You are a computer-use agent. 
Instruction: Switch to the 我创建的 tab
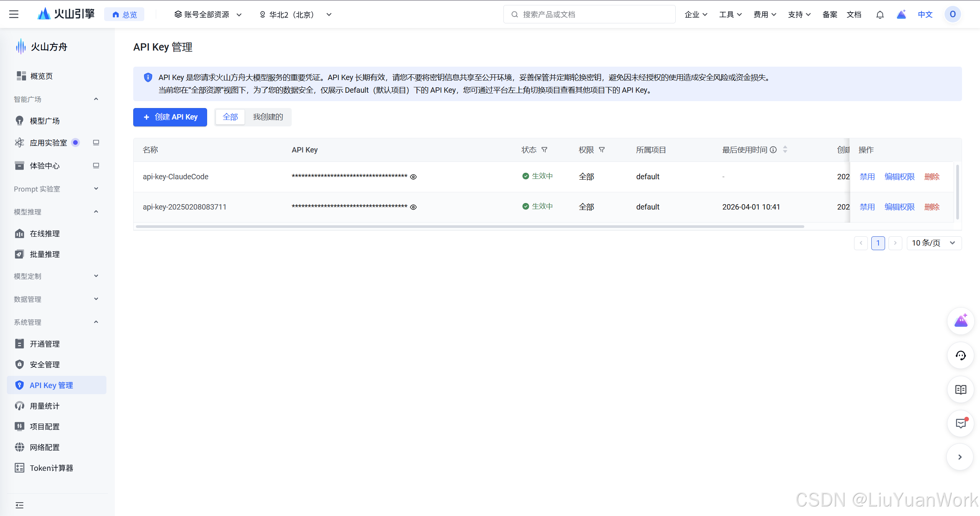pyautogui.click(x=268, y=117)
